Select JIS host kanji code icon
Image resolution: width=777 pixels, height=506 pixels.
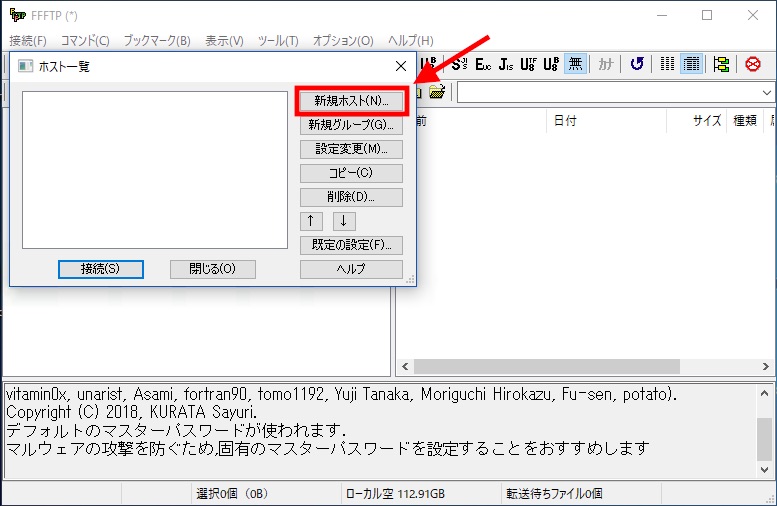tap(505, 64)
